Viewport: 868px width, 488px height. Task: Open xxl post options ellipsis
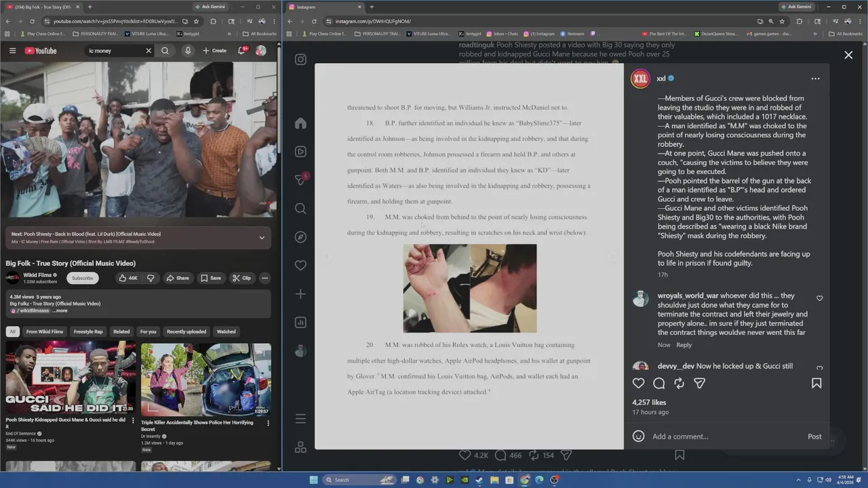coord(815,79)
